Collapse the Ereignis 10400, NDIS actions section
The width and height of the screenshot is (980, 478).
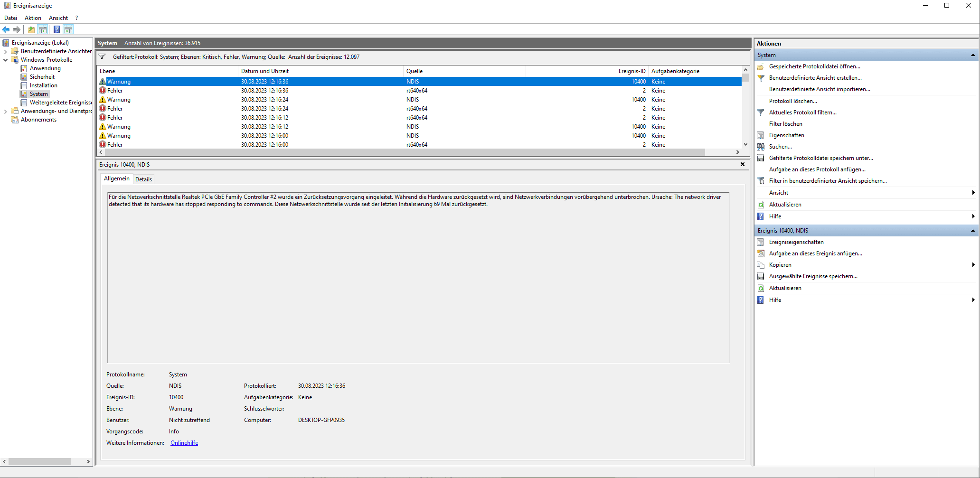pos(973,231)
